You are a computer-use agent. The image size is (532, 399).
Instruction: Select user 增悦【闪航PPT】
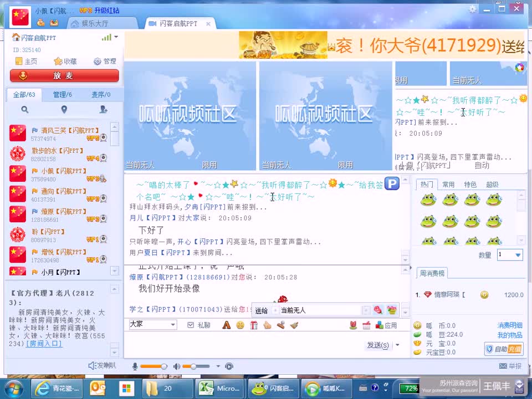pos(58,255)
